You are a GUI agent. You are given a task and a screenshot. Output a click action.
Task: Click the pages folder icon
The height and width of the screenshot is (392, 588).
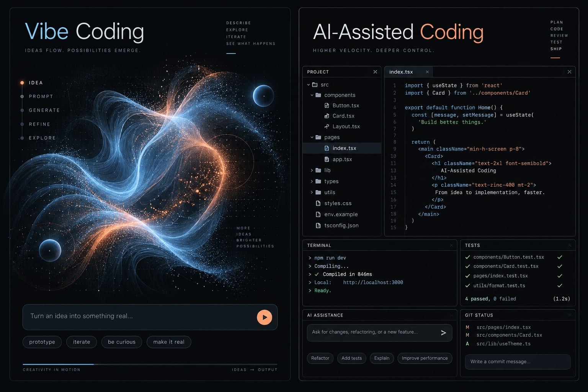(x=318, y=137)
